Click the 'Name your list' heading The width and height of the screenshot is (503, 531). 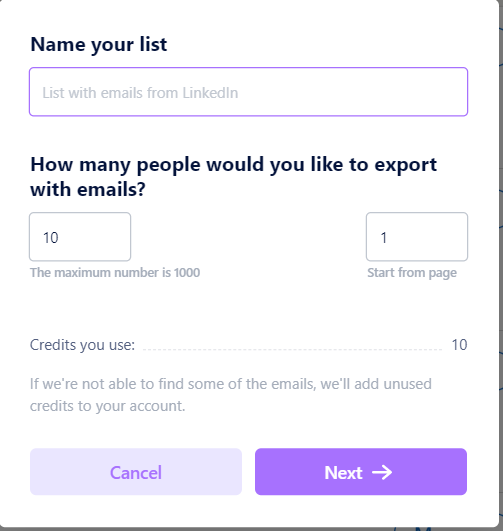(x=99, y=44)
